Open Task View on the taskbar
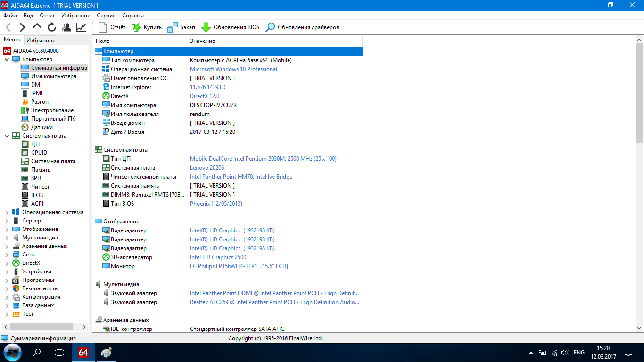 point(59,352)
